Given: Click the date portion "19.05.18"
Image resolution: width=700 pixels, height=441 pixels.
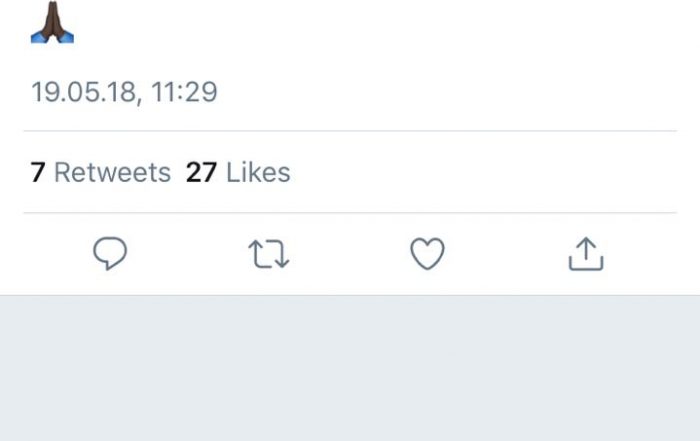Looking at the screenshot, I should point(86,93).
